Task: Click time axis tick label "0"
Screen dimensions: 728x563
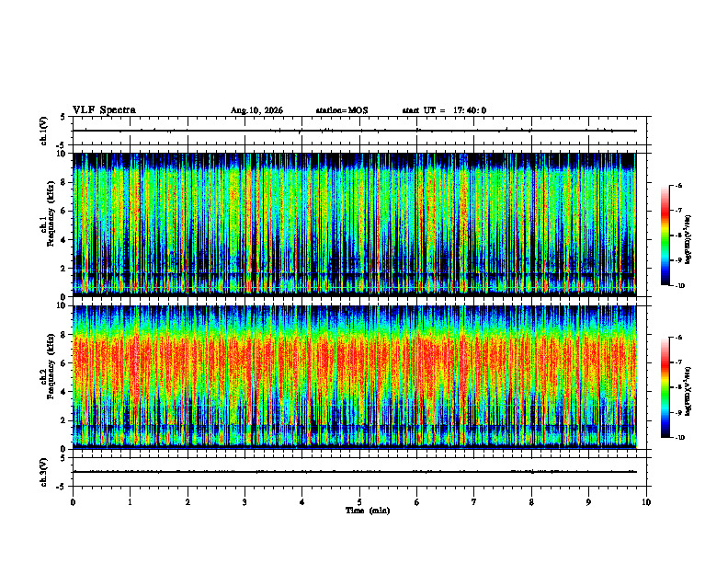Action: (x=73, y=502)
